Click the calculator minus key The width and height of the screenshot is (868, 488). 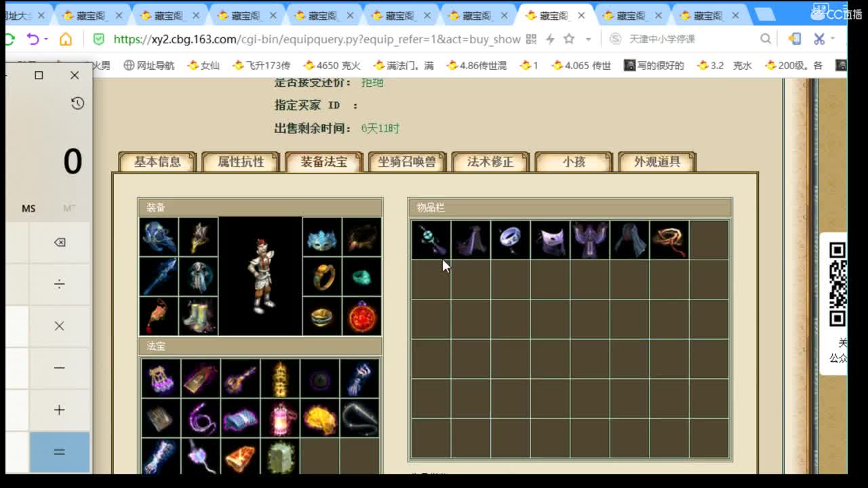(x=60, y=368)
